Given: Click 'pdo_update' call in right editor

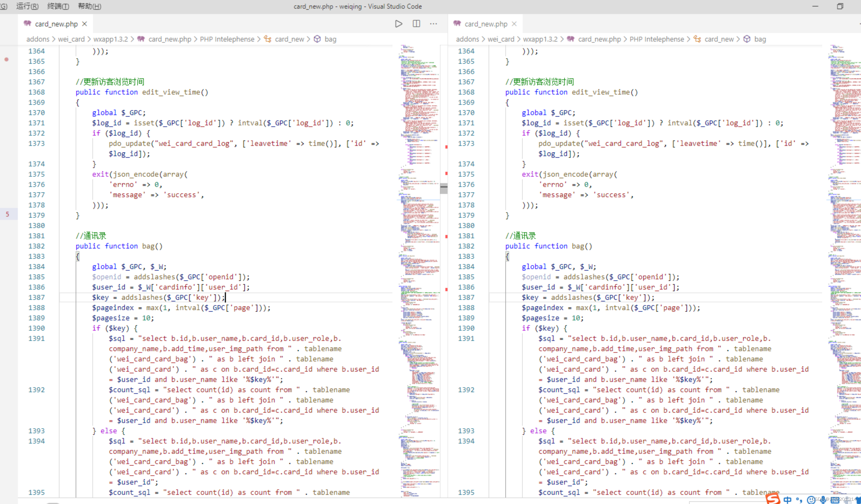Looking at the screenshot, I should [559, 143].
